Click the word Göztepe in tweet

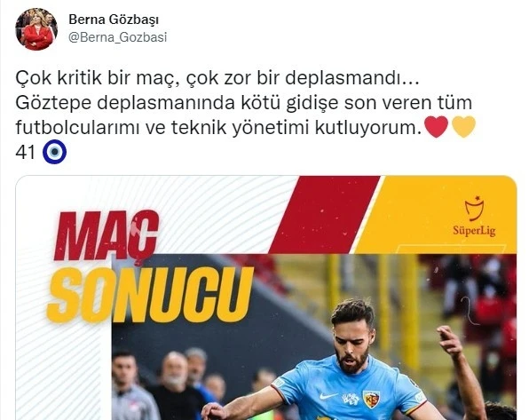(53, 103)
